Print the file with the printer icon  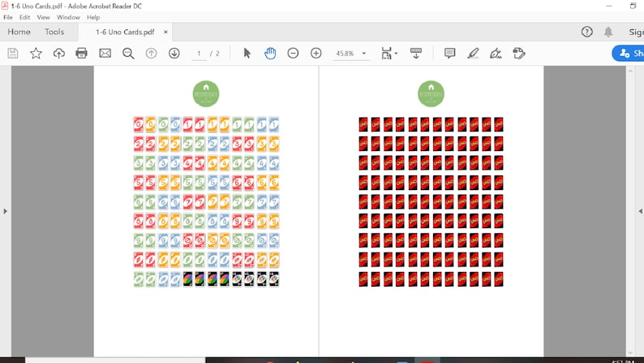[81, 53]
